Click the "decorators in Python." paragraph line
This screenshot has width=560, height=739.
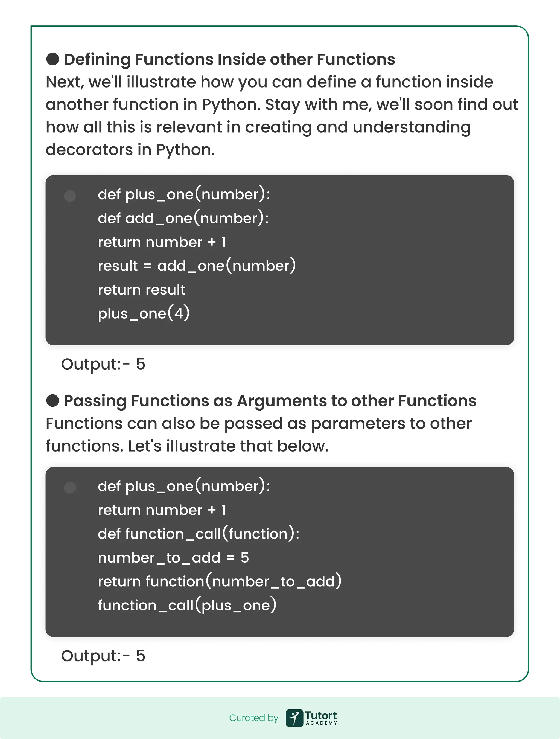[x=130, y=150]
